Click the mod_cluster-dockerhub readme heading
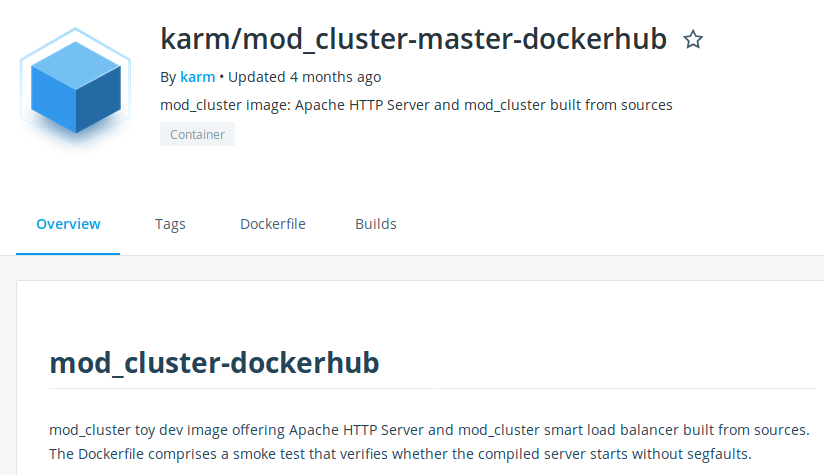 (214, 363)
